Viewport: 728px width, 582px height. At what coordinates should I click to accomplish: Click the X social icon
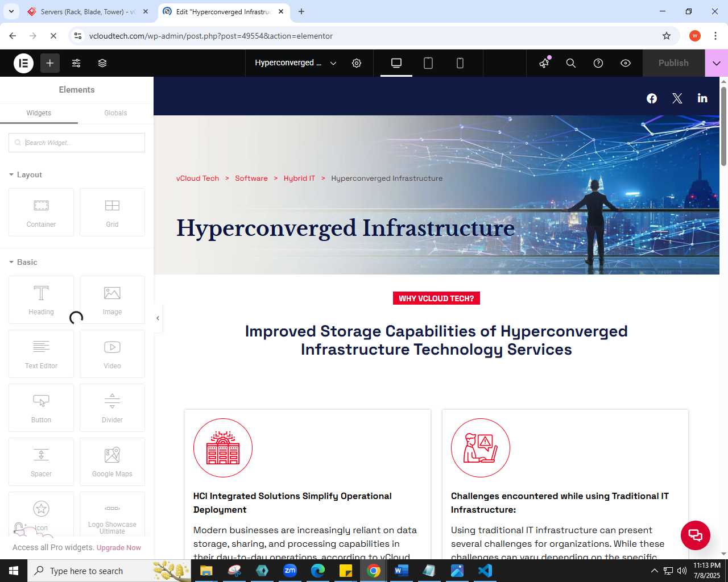pyautogui.click(x=677, y=98)
